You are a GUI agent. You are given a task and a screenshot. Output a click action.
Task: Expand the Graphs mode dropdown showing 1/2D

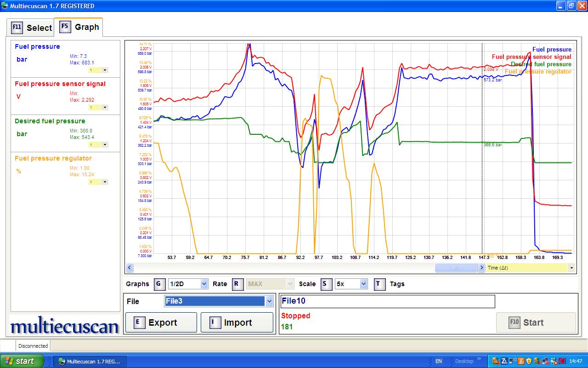point(204,284)
